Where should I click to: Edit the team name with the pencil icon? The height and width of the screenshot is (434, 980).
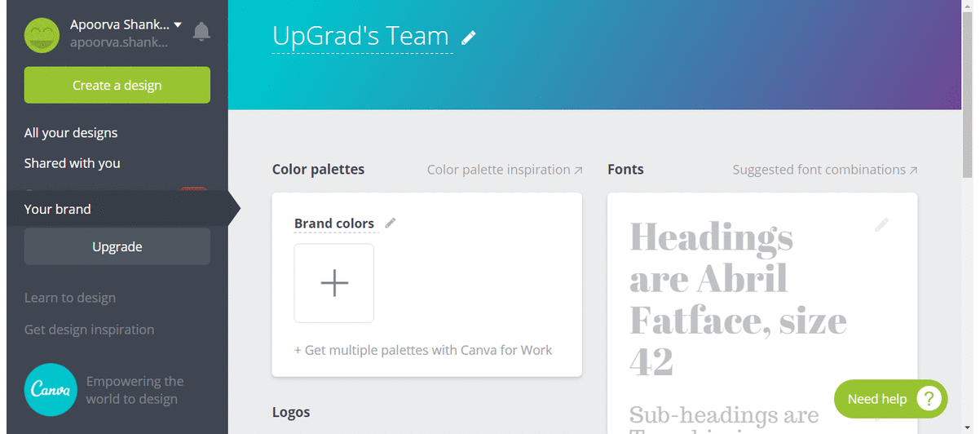click(468, 38)
